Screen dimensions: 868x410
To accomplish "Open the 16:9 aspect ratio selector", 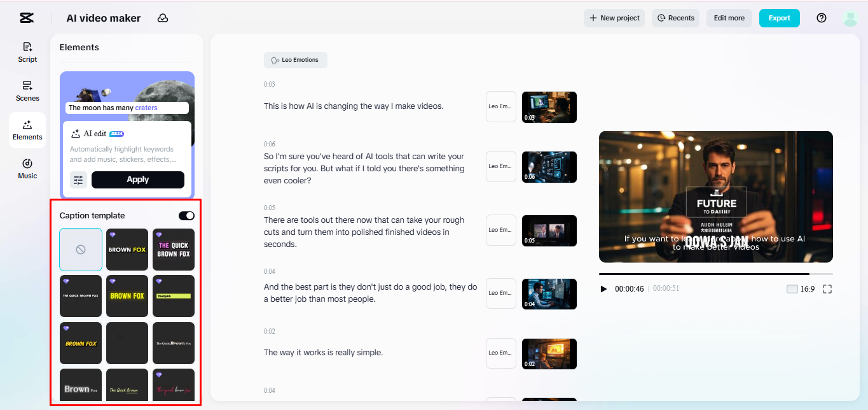I will click(801, 289).
